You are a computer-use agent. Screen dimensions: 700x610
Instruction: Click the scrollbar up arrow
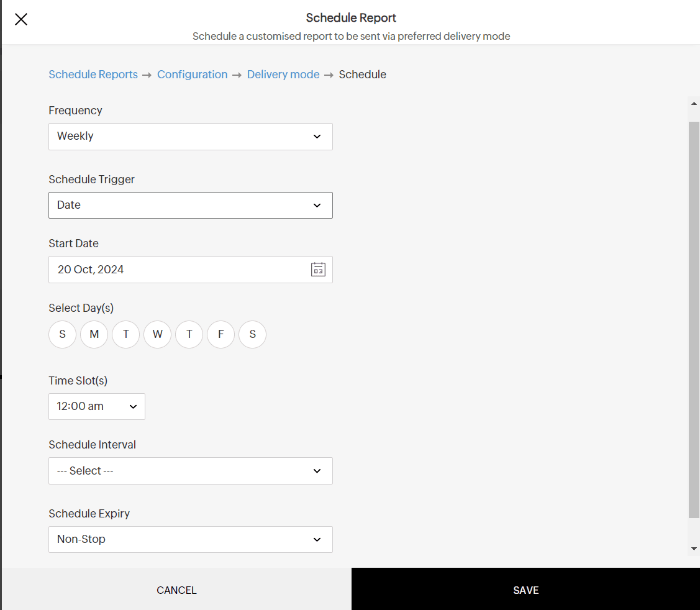[x=694, y=104]
